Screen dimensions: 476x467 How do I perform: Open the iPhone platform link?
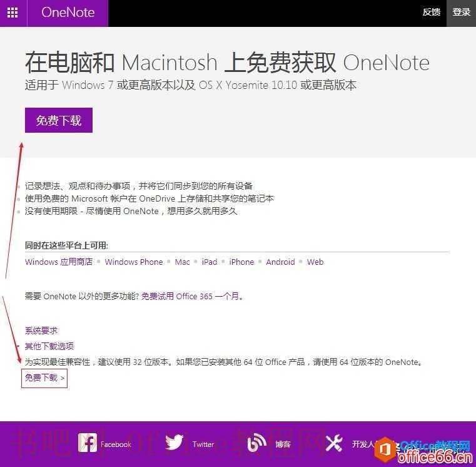click(x=241, y=262)
